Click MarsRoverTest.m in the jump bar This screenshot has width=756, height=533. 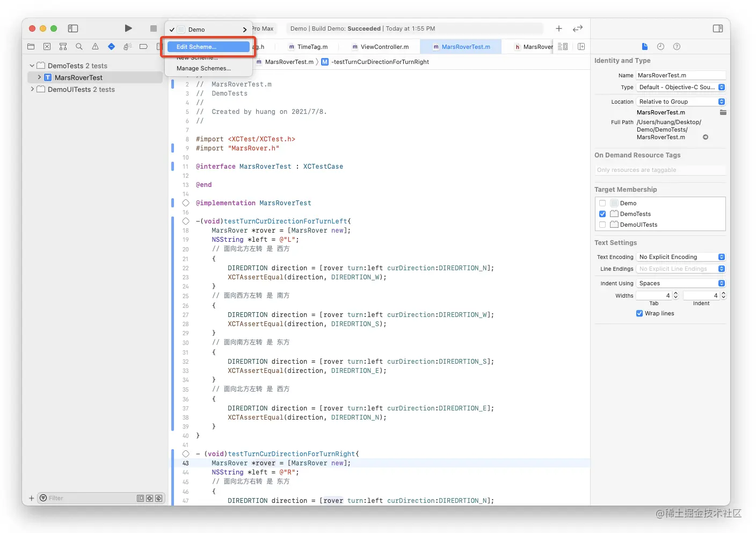pyautogui.click(x=285, y=62)
